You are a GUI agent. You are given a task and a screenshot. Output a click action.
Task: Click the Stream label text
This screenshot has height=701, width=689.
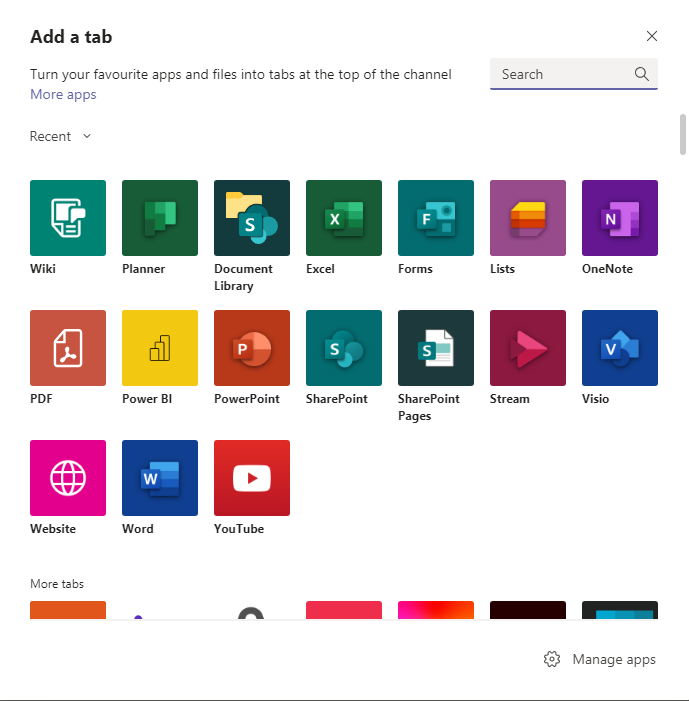pyautogui.click(x=510, y=399)
